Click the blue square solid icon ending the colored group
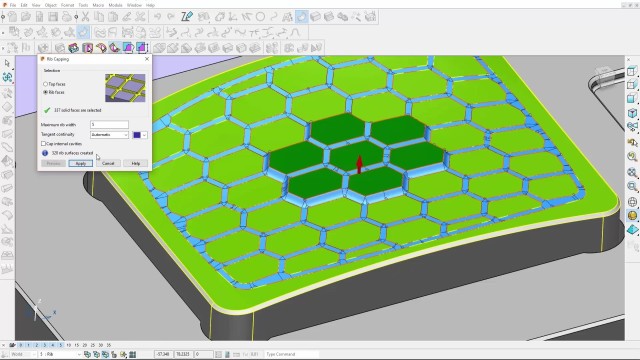640x360 pixels. pos(142,48)
